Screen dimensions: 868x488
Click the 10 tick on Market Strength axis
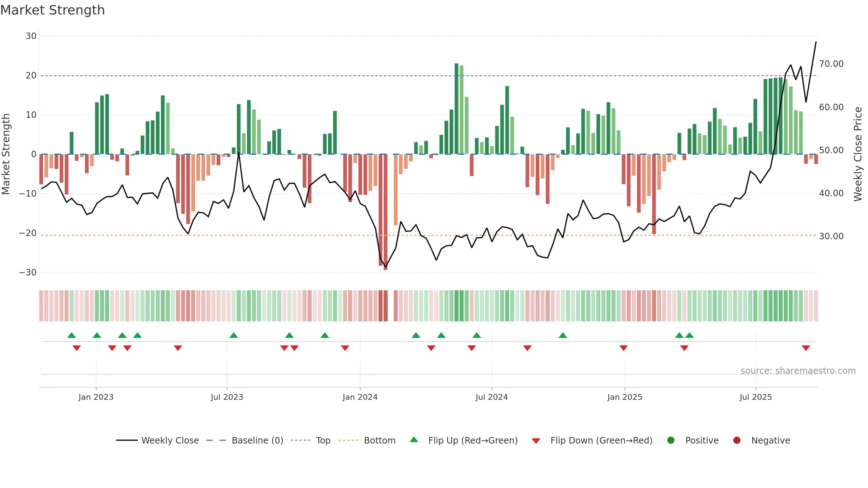[x=31, y=115]
